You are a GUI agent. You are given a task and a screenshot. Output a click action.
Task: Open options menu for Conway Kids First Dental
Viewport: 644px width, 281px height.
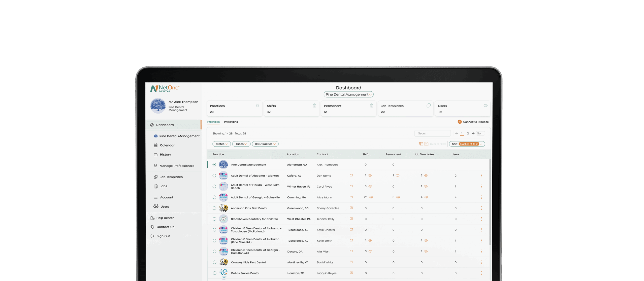tap(481, 262)
